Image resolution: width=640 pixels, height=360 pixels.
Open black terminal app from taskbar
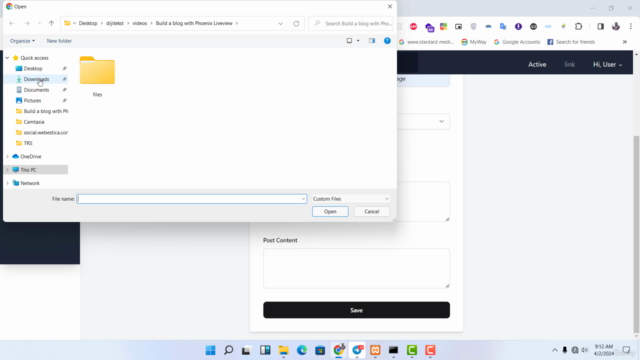393,350
